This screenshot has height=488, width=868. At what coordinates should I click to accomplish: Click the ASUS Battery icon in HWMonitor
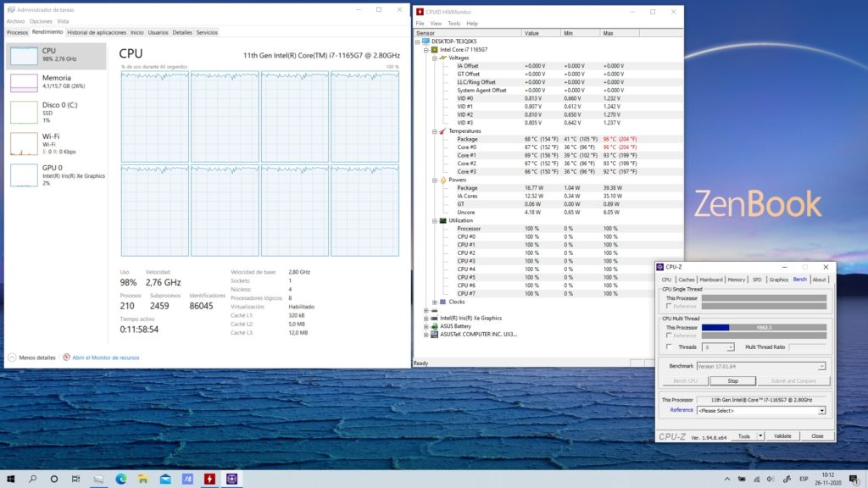point(435,326)
